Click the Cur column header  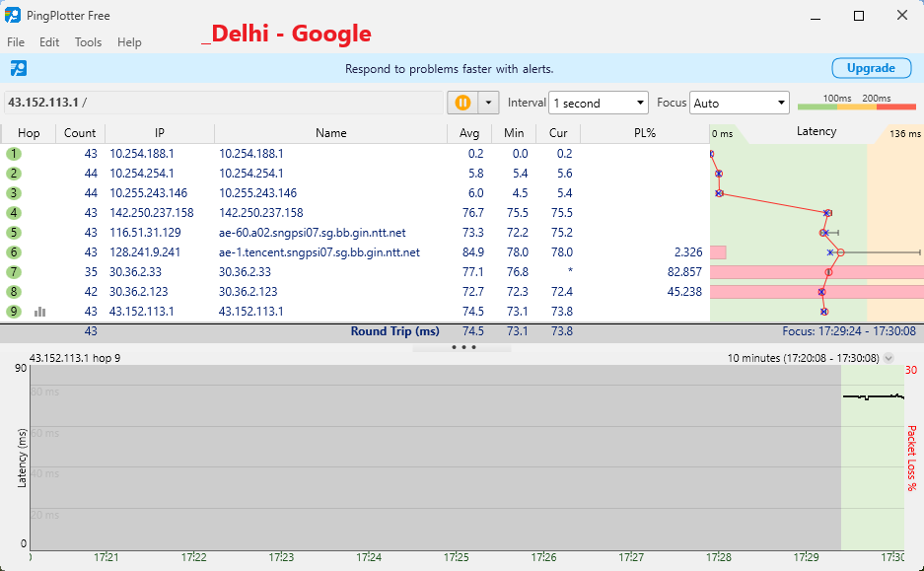[x=558, y=133]
